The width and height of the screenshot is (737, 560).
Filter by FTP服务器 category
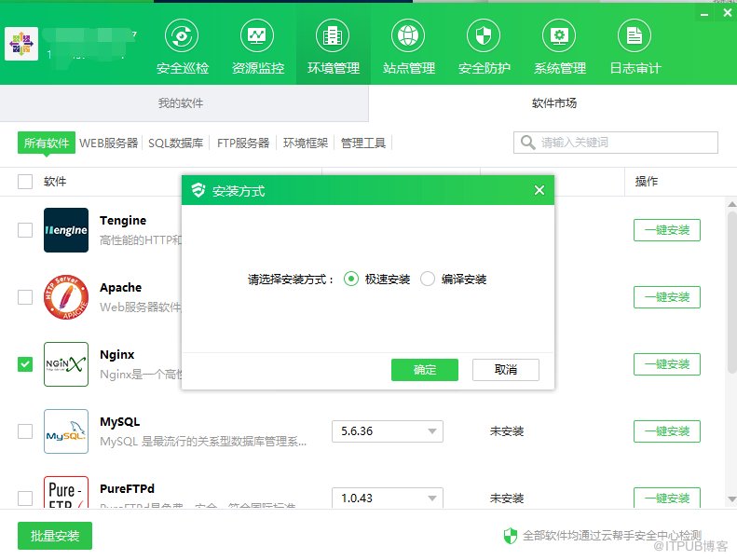coord(243,143)
